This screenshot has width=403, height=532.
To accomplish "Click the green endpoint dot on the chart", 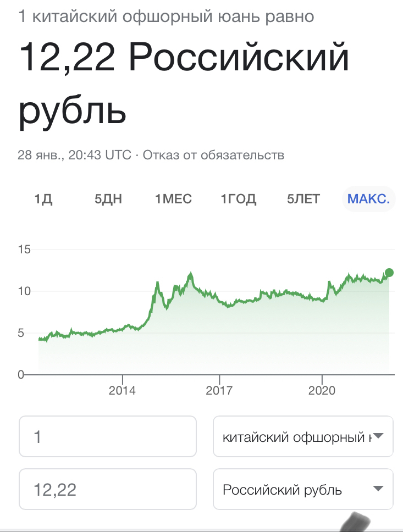I will (389, 273).
